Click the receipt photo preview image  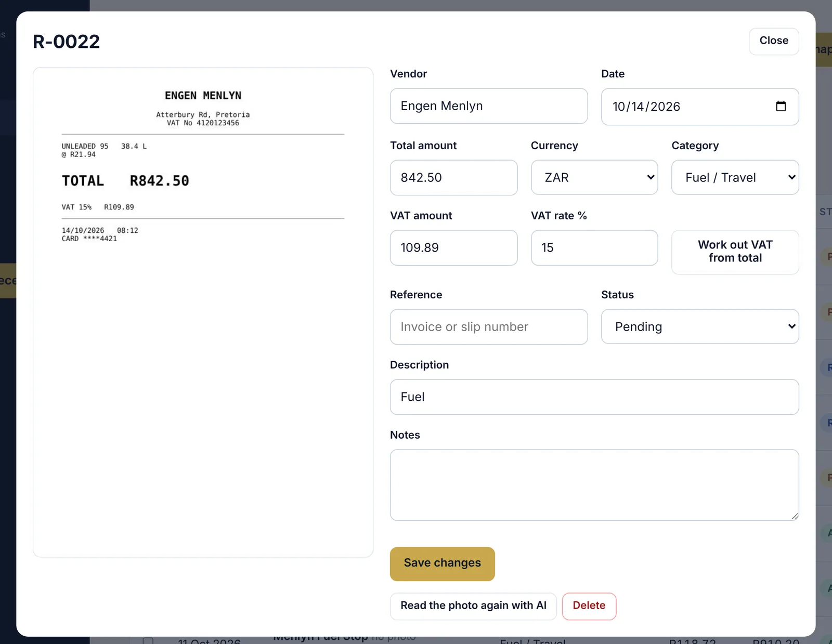(x=203, y=312)
